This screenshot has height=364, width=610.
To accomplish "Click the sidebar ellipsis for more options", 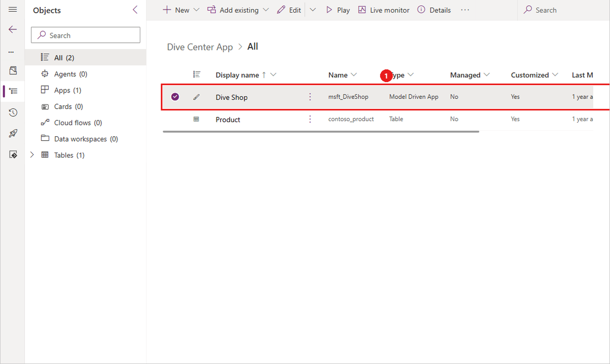I will (x=12, y=51).
